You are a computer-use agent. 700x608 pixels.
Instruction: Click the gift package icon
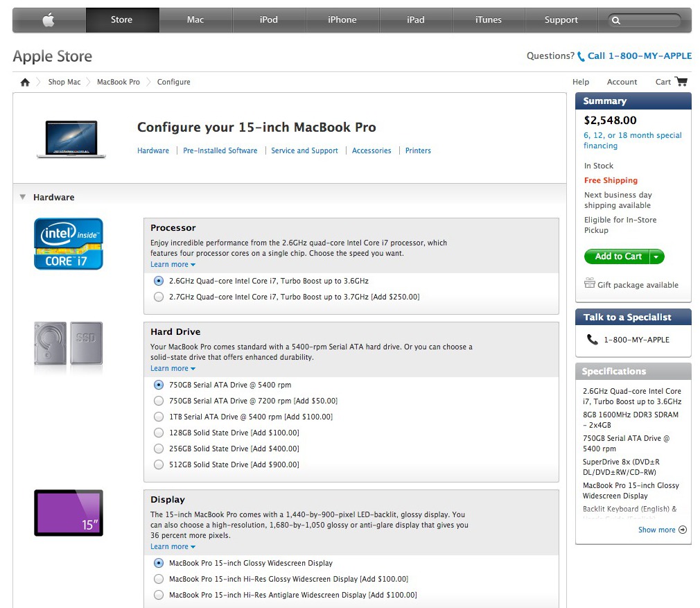(590, 283)
